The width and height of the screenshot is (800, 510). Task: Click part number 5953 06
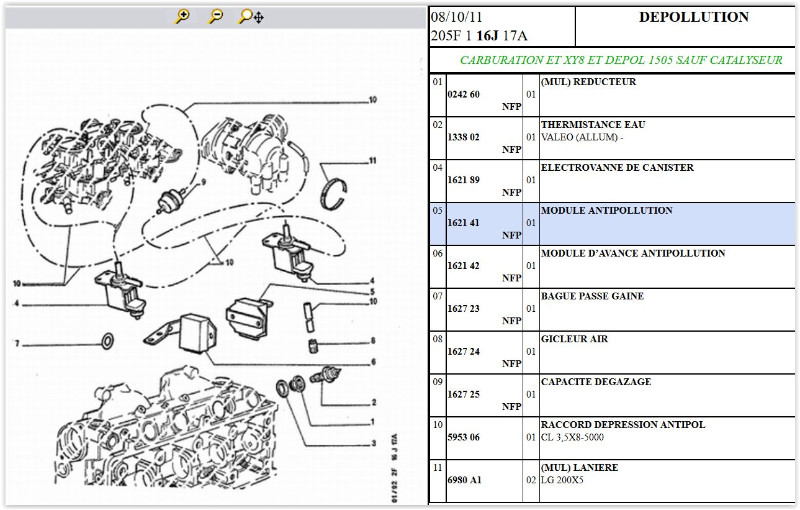462,438
